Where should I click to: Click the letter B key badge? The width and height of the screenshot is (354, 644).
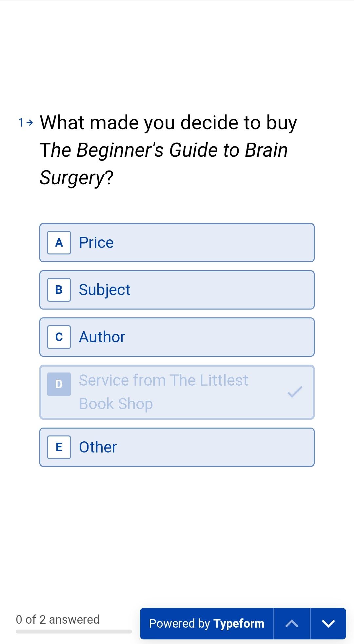pyautogui.click(x=59, y=290)
